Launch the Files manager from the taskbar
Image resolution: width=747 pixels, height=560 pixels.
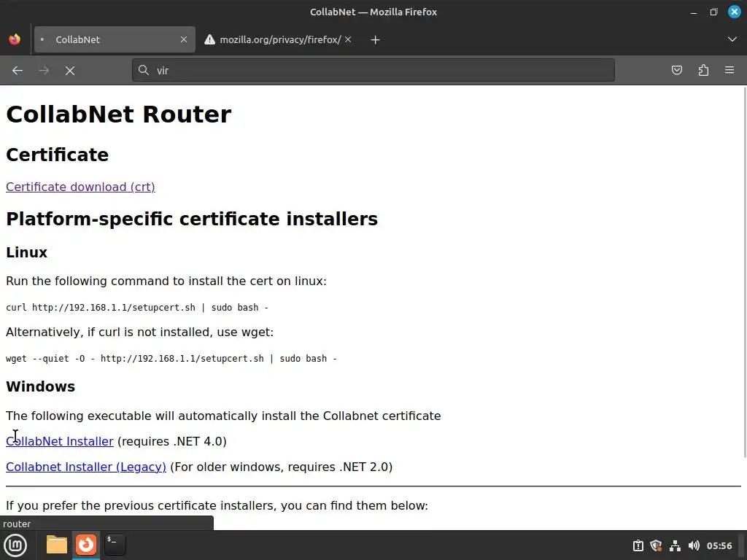[57, 545]
